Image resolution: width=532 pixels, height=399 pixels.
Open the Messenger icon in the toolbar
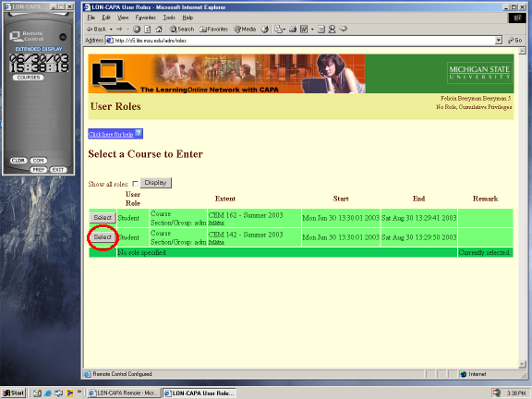coord(332,30)
